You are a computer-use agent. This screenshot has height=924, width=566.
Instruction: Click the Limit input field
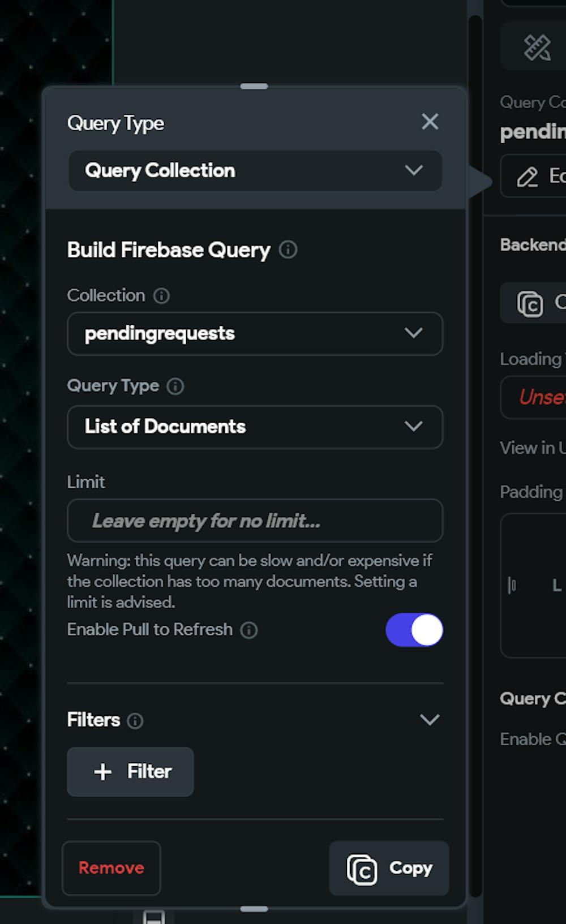click(x=255, y=521)
